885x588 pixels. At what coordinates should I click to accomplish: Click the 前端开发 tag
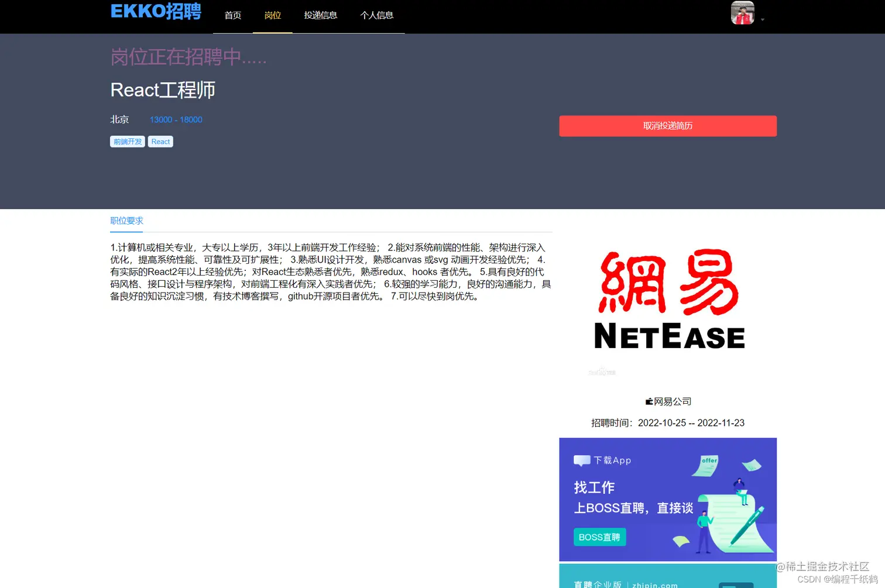click(x=128, y=142)
